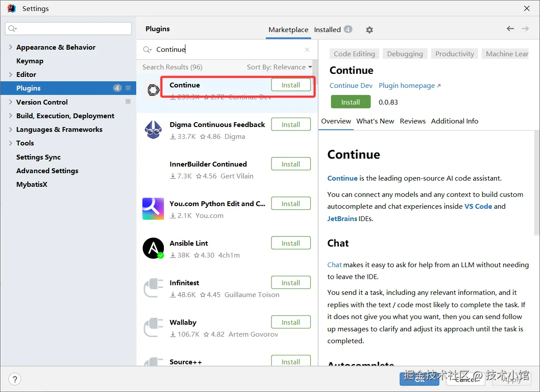The height and width of the screenshot is (392, 540).
Task: Click the Infinitest plug icon
Action: pyautogui.click(x=153, y=288)
